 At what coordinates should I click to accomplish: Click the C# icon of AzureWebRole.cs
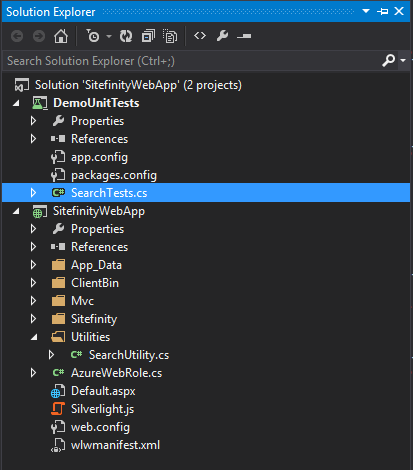pyautogui.click(x=58, y=373)
